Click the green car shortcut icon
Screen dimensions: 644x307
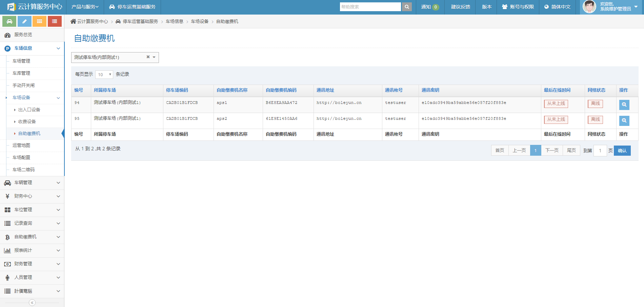pos(9,21)
